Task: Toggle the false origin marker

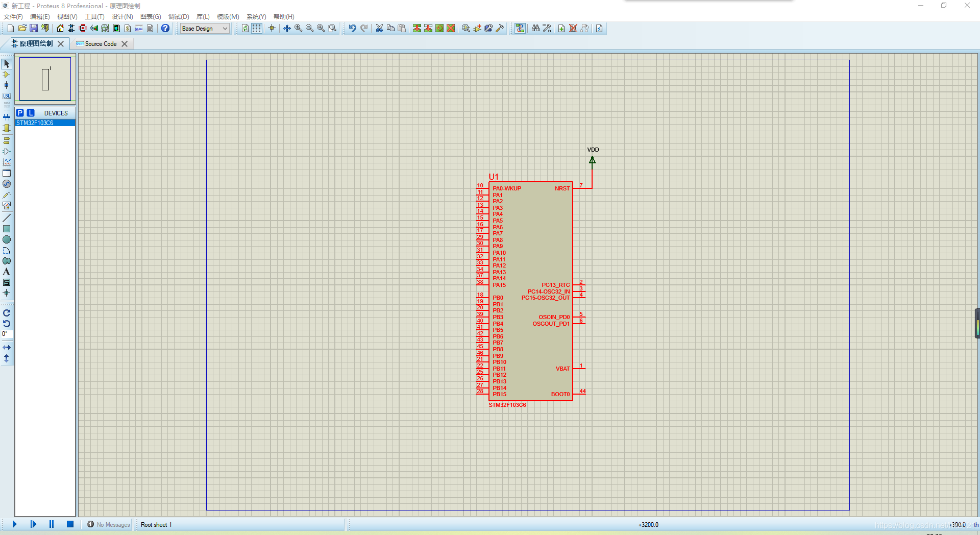Action: point(272,29)
